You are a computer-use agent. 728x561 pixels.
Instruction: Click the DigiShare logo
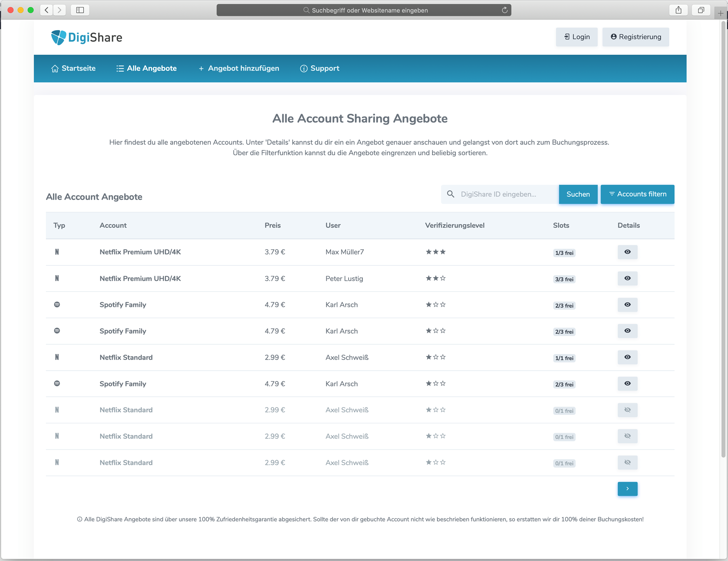86,37
